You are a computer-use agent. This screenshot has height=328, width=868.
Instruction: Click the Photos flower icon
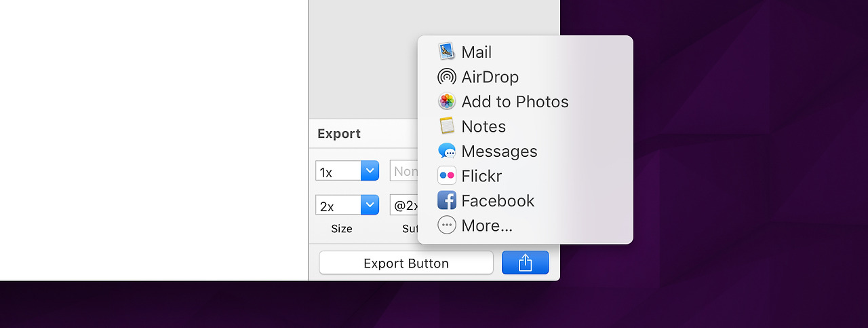click(446, 101)
